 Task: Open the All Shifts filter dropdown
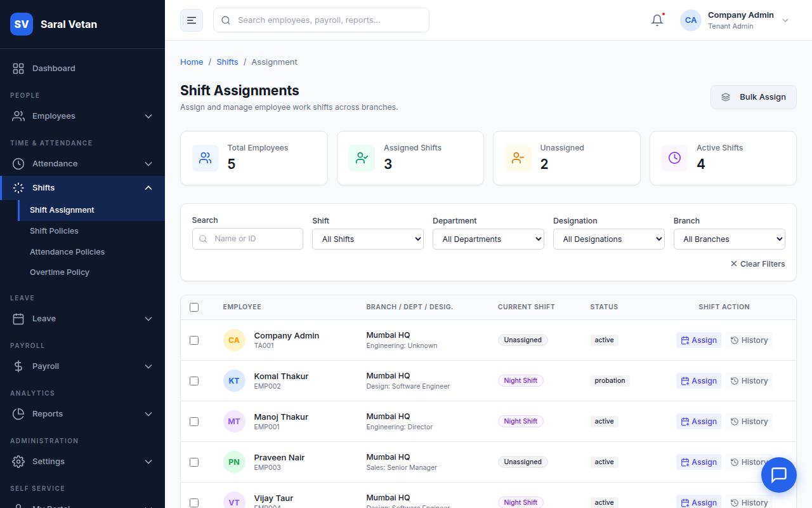click(368, 239)
